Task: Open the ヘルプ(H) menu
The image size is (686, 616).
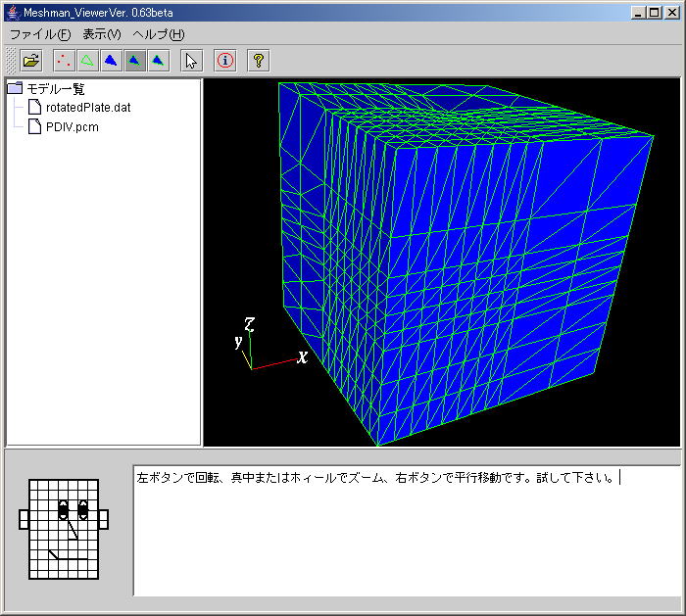Action: click(x=159, y=34)
